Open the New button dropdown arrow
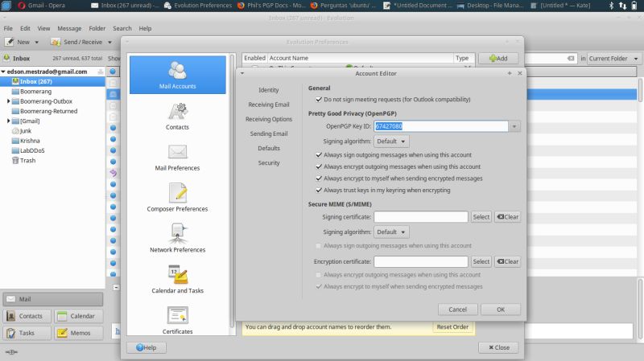The width and height of the screenshot is (644, 361). coord(36,43)
